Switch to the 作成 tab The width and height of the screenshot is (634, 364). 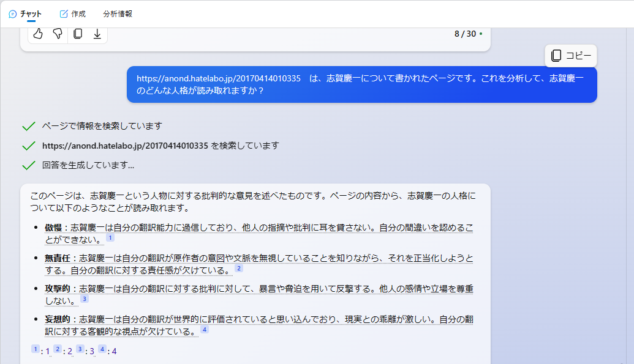(x=73, y=13)
